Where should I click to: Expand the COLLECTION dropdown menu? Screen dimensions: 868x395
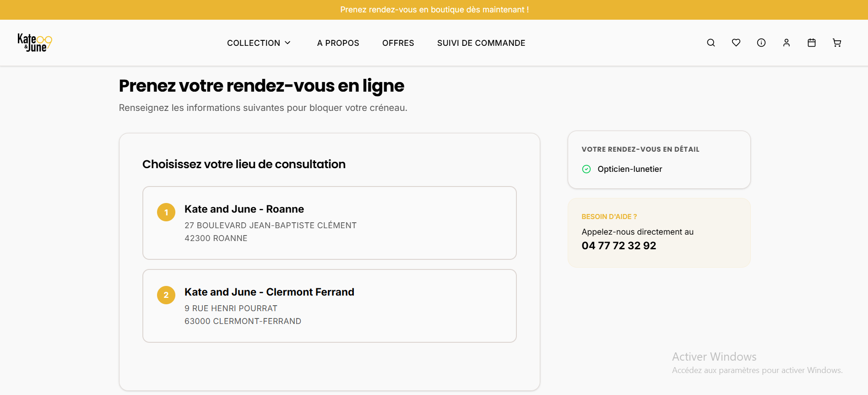pos(259,43)
